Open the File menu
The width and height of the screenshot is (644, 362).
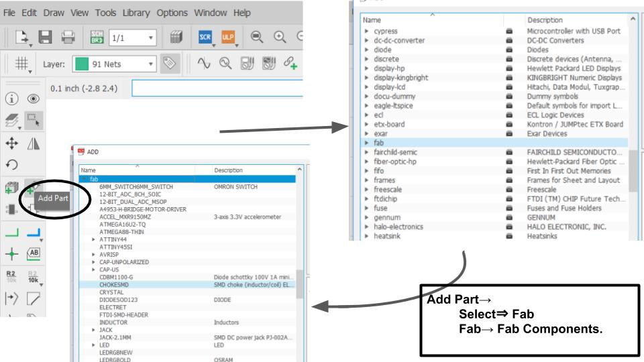point(9,13)
